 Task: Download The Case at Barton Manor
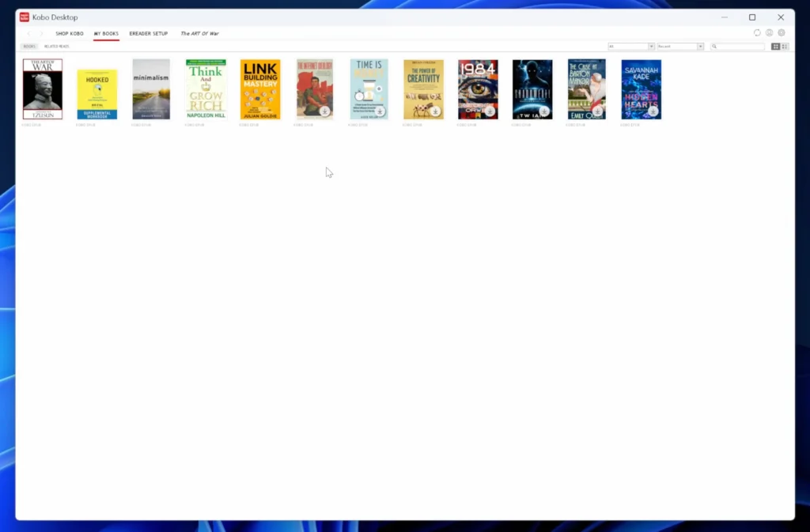pyautogui.click(x=597, y=111)
